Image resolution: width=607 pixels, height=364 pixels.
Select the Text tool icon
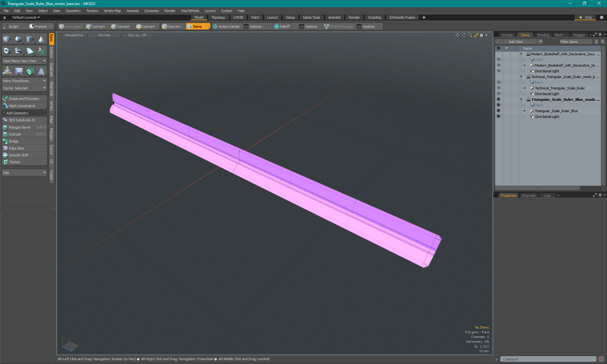click(x=41, y=51)
